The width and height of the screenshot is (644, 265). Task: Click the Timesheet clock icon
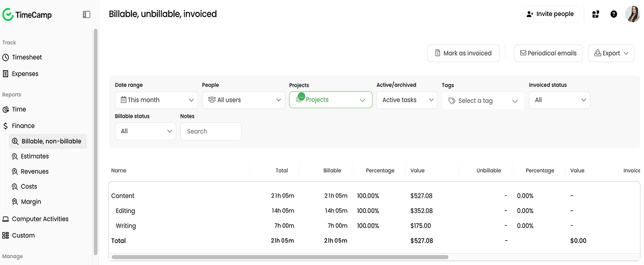point(6,57)
